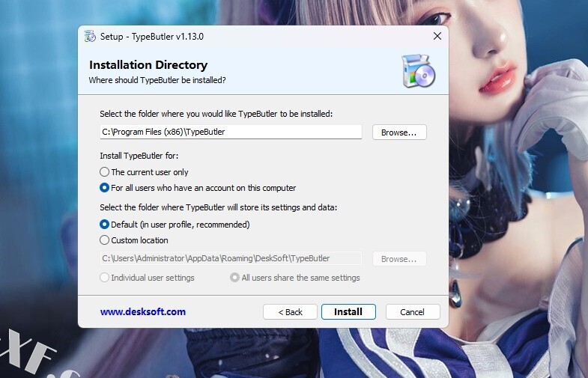
Task: Click the 'Setup - TypeButler v1.13.0' title
Action: click(x=152, y=37)
